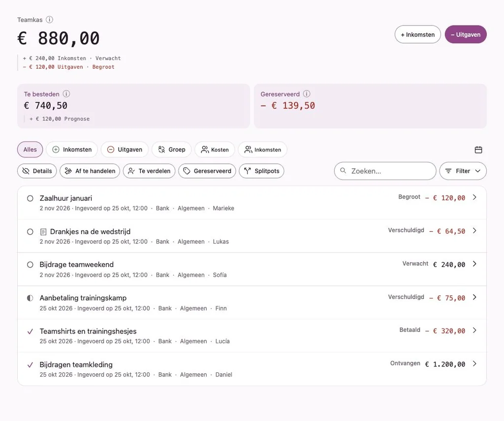This screenshot has height=421, width=504.
Task: Toggle the Splitpots filter chip
Action: click(262, 171)
